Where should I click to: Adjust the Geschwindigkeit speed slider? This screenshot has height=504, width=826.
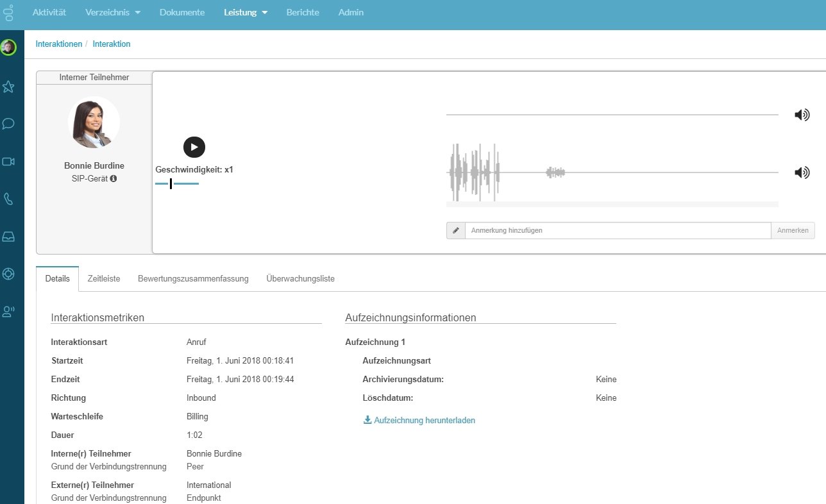coord(177,184)
